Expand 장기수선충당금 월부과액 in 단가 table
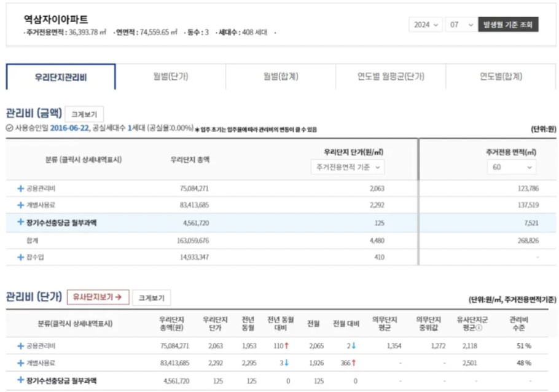Viewport: 559px width, 392px height. coord(21,380)
